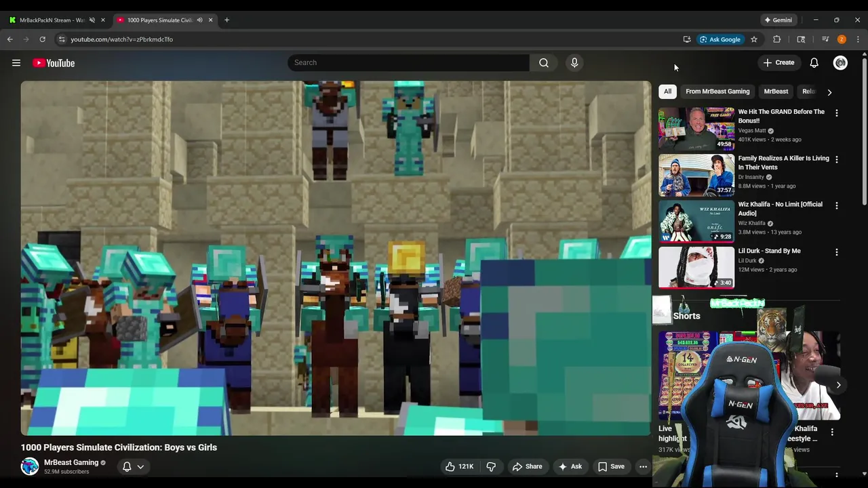Click the Minecraft video player area
The height and width of the screenshot is (488, 868).
(336, 258)
